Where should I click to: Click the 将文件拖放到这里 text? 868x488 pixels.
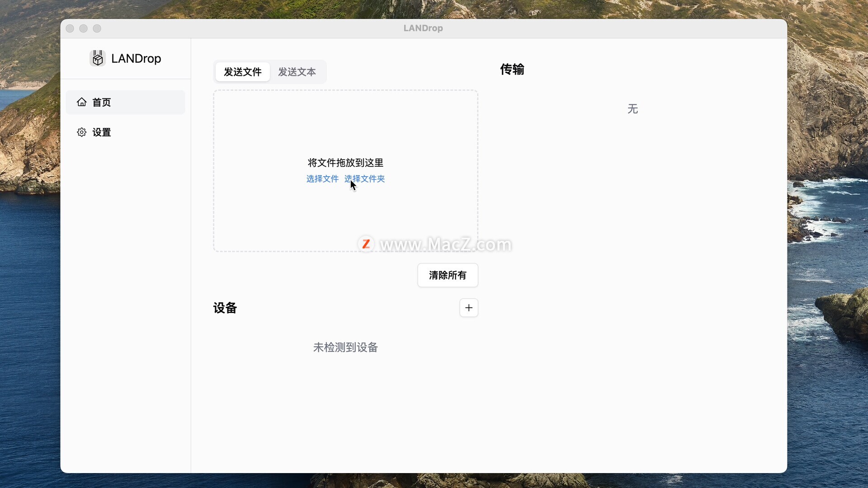point(345,163)
